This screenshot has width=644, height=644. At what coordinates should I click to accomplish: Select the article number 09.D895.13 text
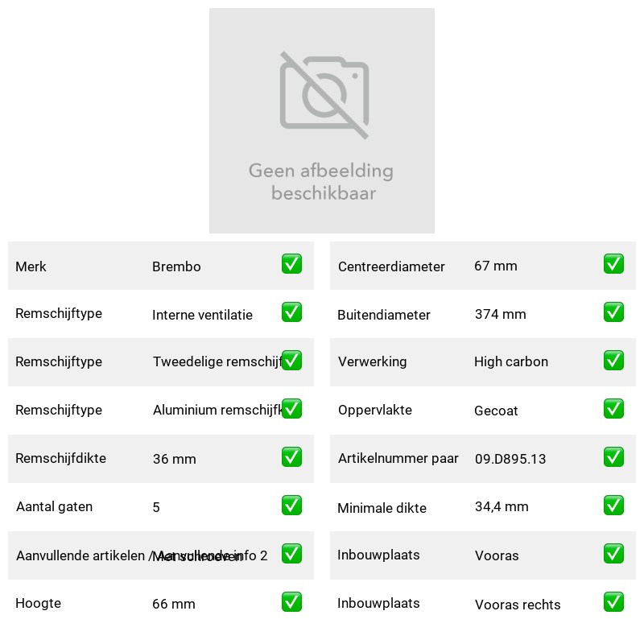point(510,459)
